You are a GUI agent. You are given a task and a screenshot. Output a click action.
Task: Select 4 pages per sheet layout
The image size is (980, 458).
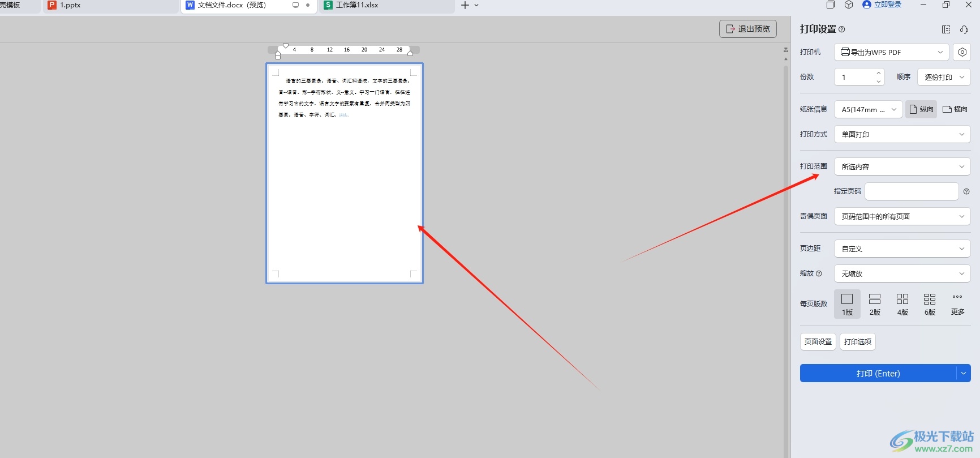902,304
